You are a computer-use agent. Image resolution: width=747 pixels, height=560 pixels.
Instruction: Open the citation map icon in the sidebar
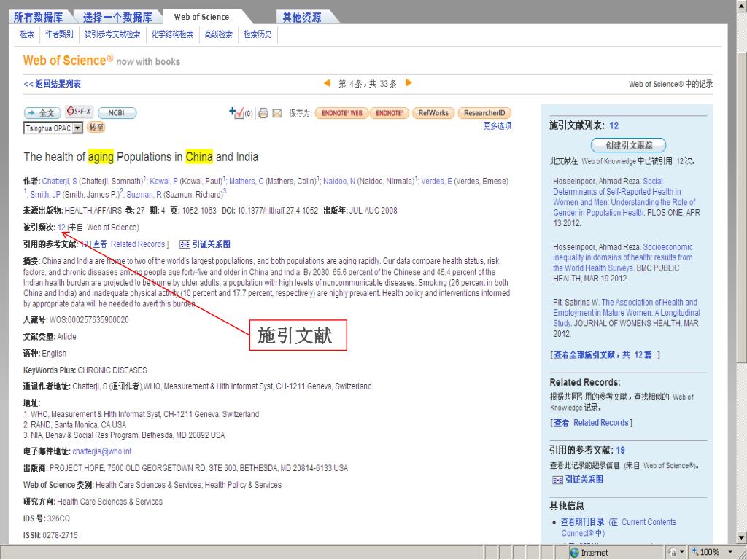coord(557,480)
